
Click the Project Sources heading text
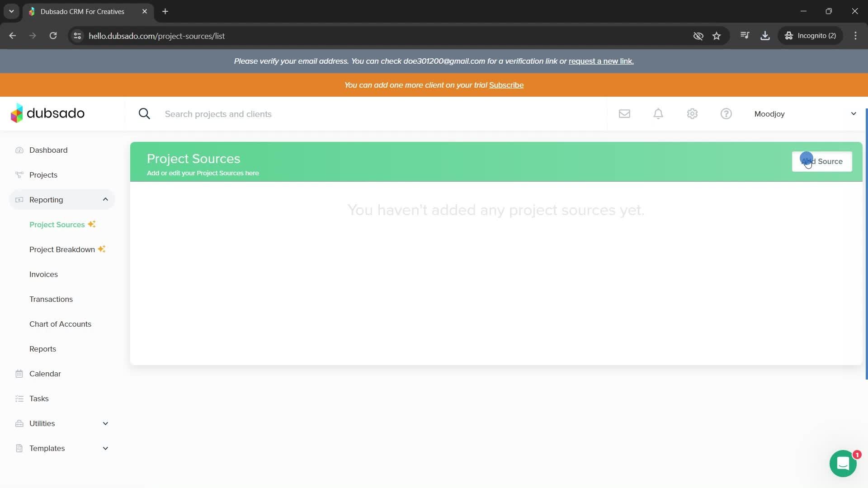click(193, 159)
